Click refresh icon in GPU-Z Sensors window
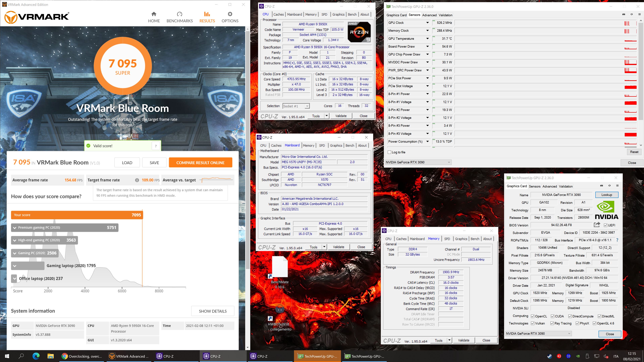 click(631, 14)
